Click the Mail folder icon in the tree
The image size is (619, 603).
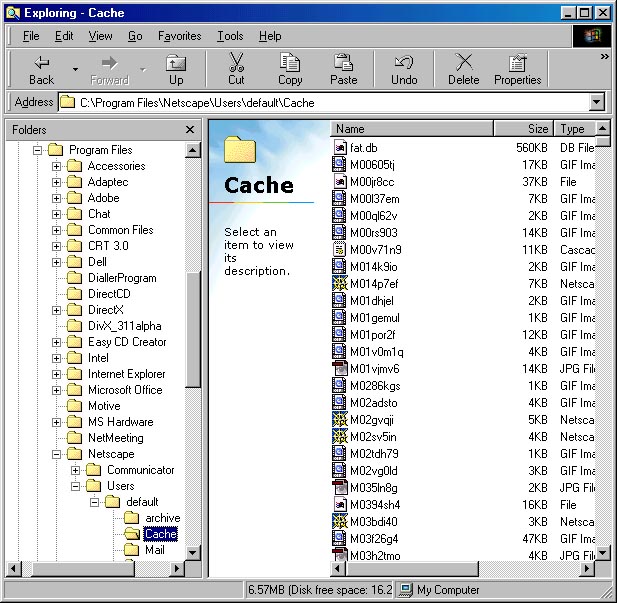(131, 550)
